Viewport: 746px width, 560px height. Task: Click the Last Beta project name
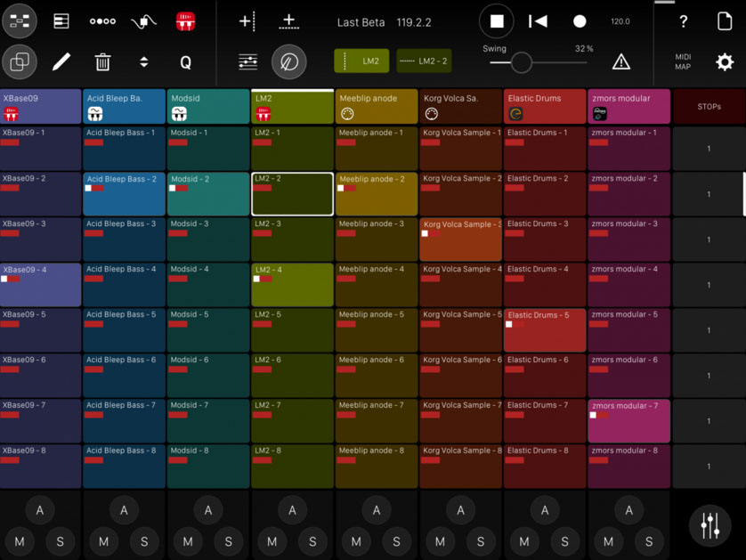361,22
